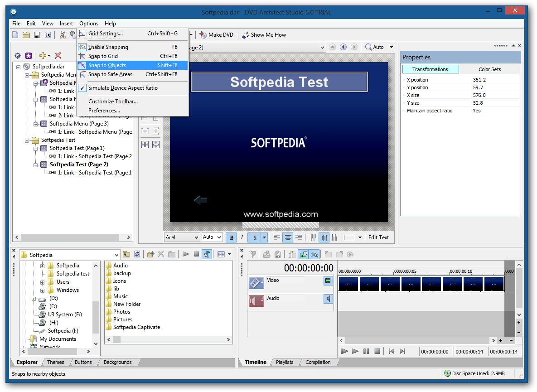Open the Arial font dropdown
The width and height of the screenshot is (537, 392).
196,237
